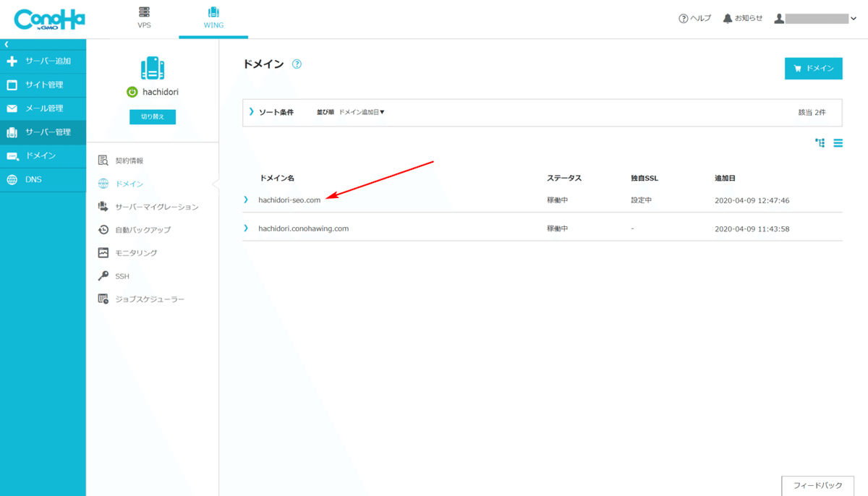Click the フィードバック button
Screen dimensions: 868x496
coord(817,486)
